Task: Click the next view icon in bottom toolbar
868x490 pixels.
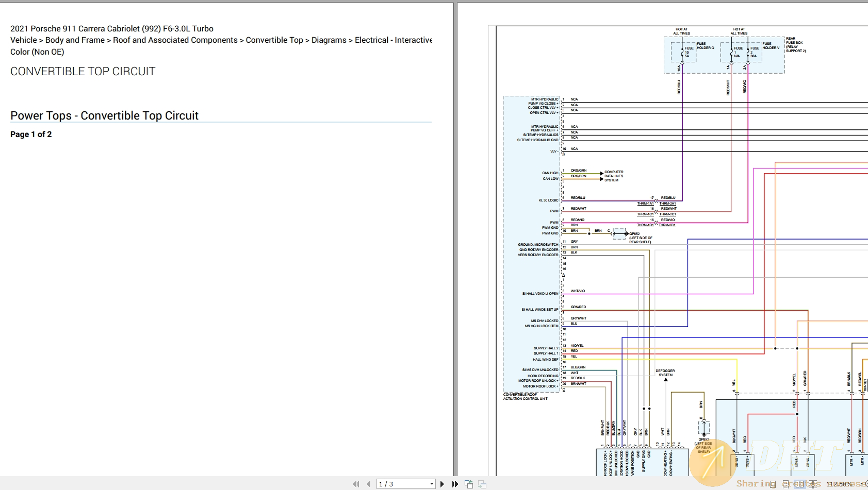Action: pyautogui.click(x=482, y=484)
